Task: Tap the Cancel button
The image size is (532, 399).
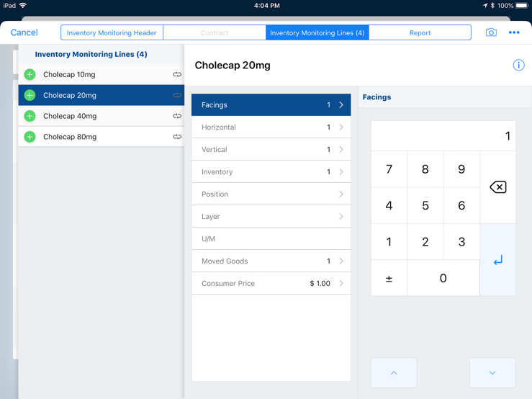Action: pos(24,32)
